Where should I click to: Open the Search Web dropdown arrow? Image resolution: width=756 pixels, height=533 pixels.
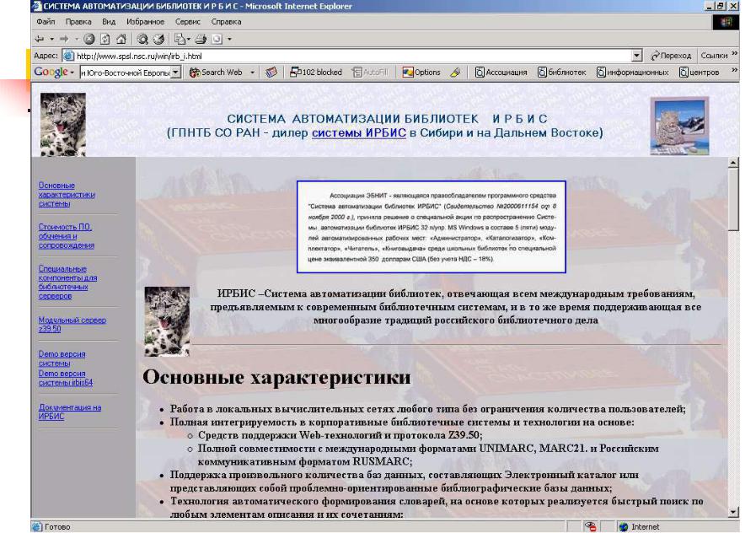pyautogui.click(x=252, y=73)
